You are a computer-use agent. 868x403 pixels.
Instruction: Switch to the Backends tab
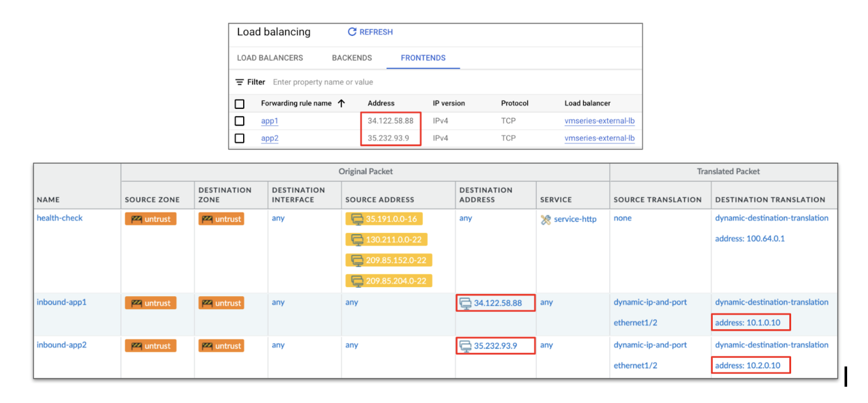pos(352,58)
